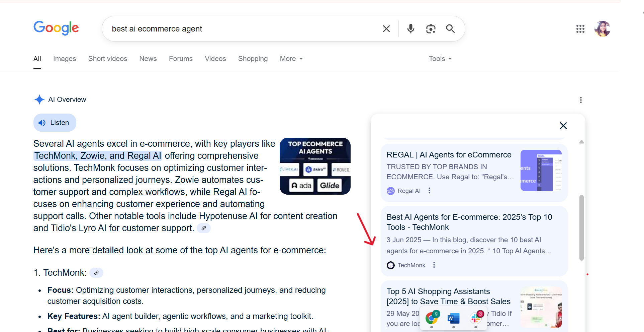Open Best AI Agents for E-commerce TechMonk article
This screenshot has width=644, height=332.
click(x=469, y=222)
